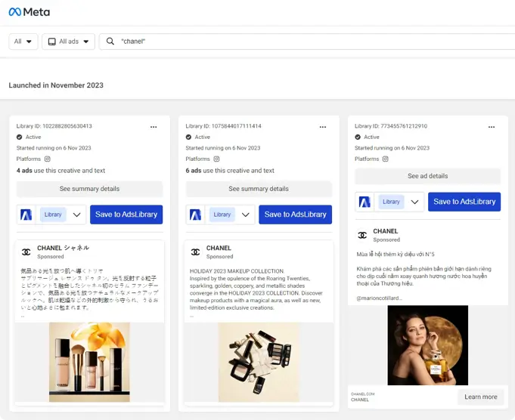Click See summary details on the 6 ads card
This screenshot has width=515, height=420.
[x=259, y=189]
